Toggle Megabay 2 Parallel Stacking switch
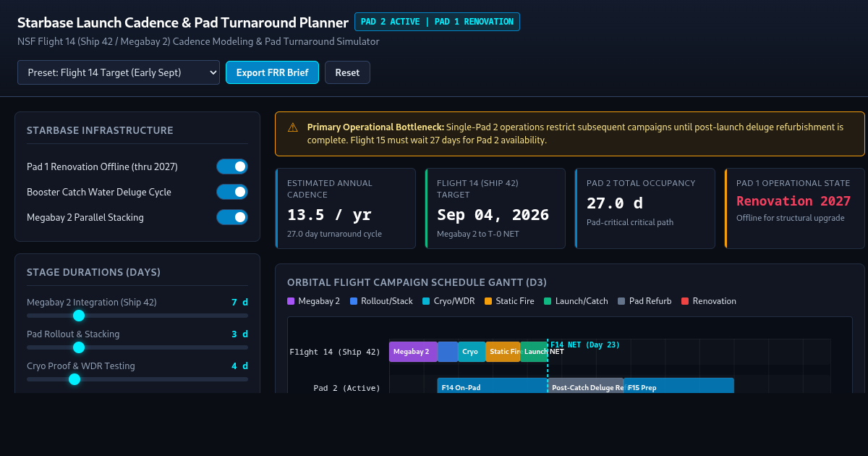The image size is (868, 456). [232, 217]
